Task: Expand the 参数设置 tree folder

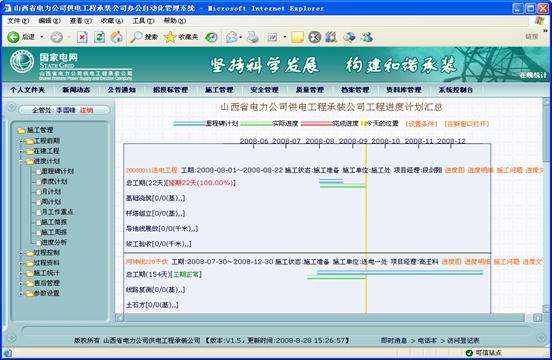Action: click(x=21, y=293)
